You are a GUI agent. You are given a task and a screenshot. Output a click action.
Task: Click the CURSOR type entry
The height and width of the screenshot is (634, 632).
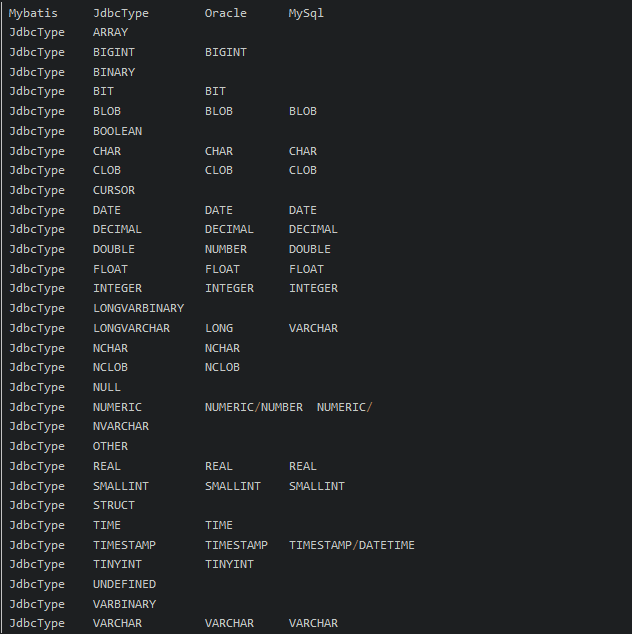(114, 190)
